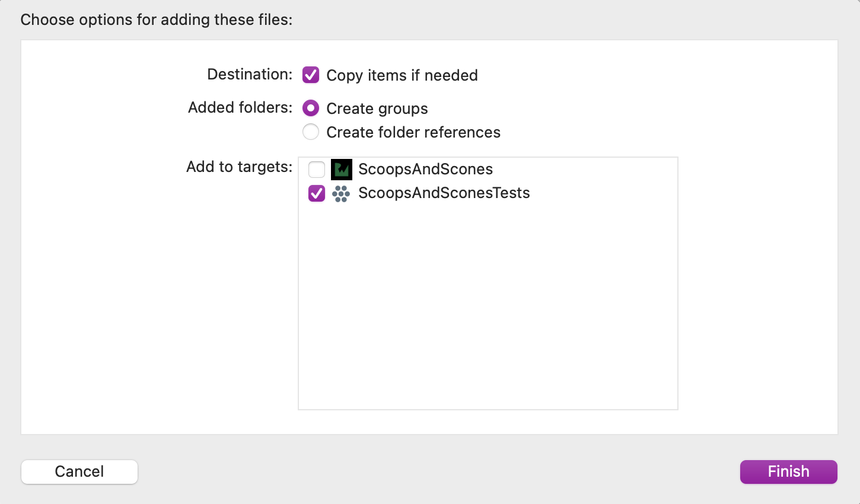Image resolution: width=860 pixels, height=504 pixels.
Task: Disable the ScoopsAndSconesTests target checkbox
Action: (316, 193)
